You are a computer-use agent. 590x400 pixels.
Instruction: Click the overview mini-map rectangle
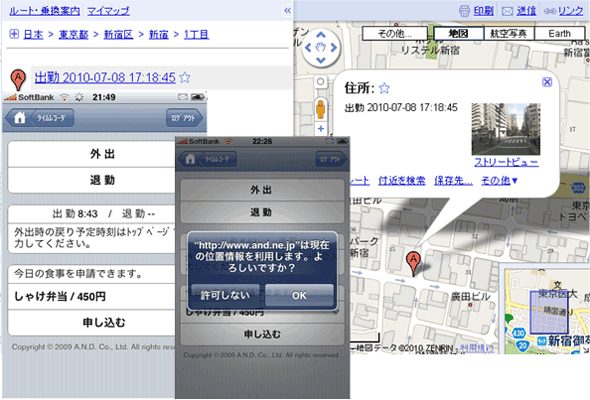(549, 312)
